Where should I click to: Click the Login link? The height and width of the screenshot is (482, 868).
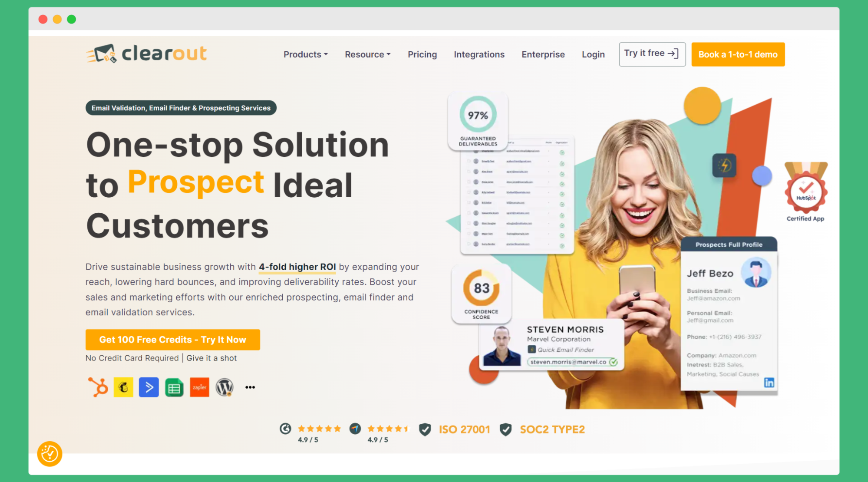click(x=593, y=54)
